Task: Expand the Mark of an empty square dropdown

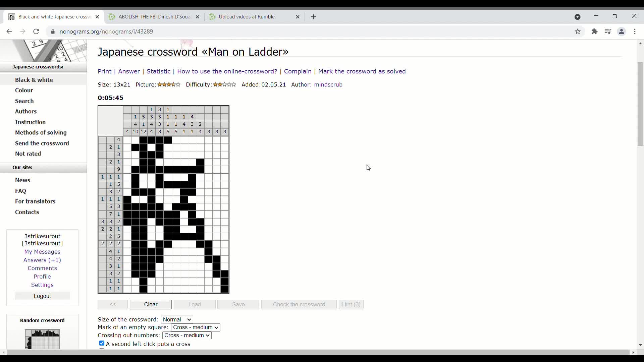Action: [x=196, y=327]
